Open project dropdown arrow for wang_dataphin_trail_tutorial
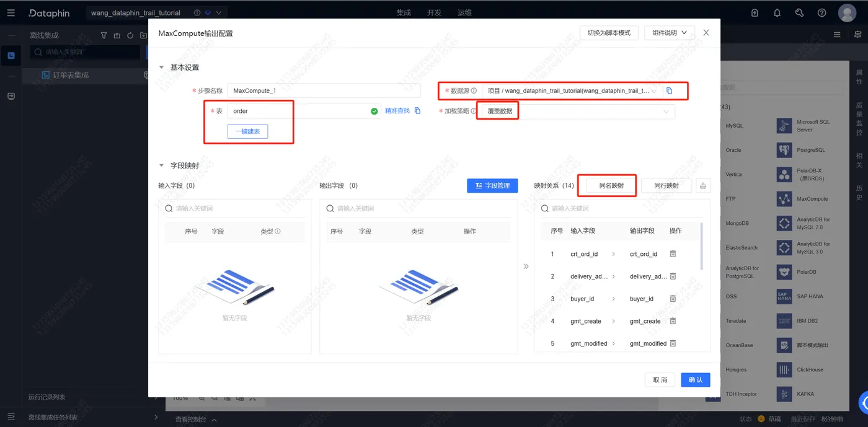Screen dimensions: 868x427 (x=219, y=12)
